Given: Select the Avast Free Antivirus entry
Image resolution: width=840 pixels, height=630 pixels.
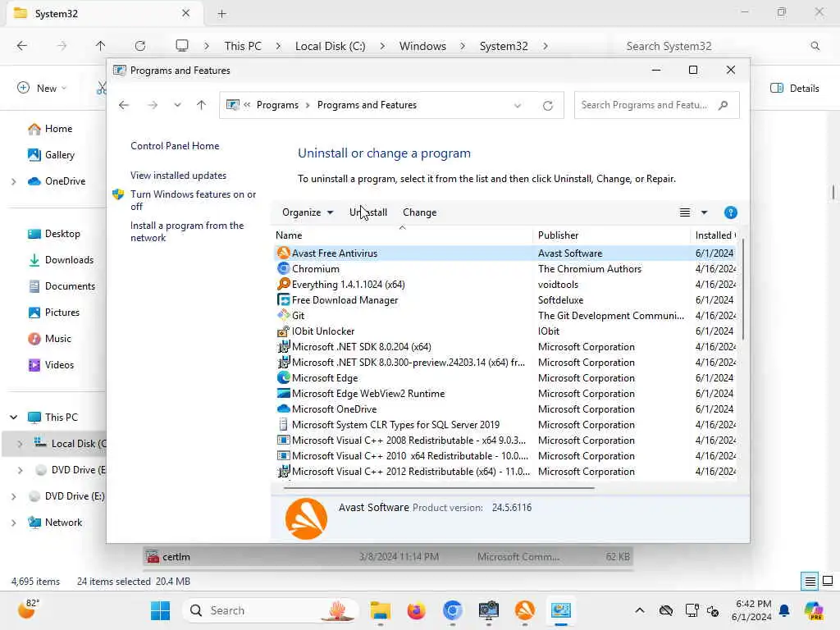Looking at the screenshot, I should 506,253.
